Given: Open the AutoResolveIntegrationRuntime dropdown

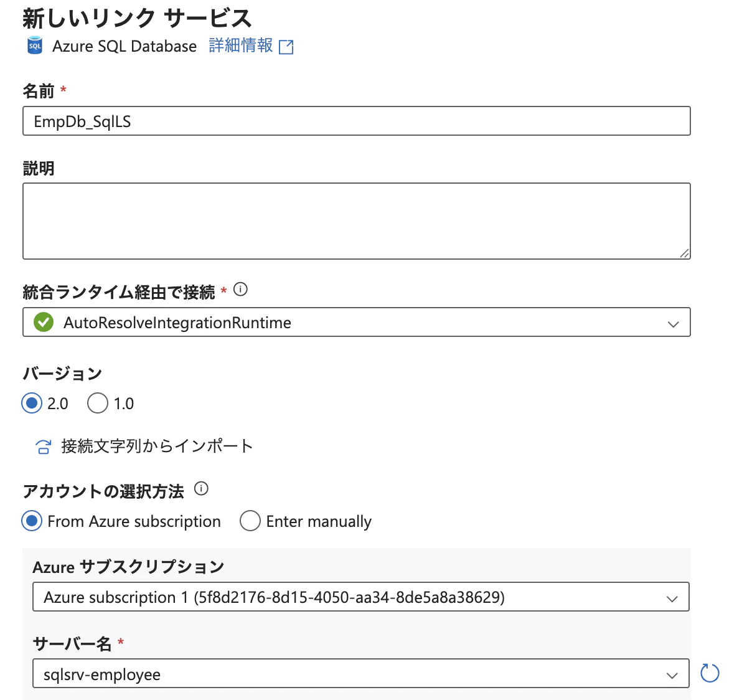Looking at the screenshot, I should (673, 323).
